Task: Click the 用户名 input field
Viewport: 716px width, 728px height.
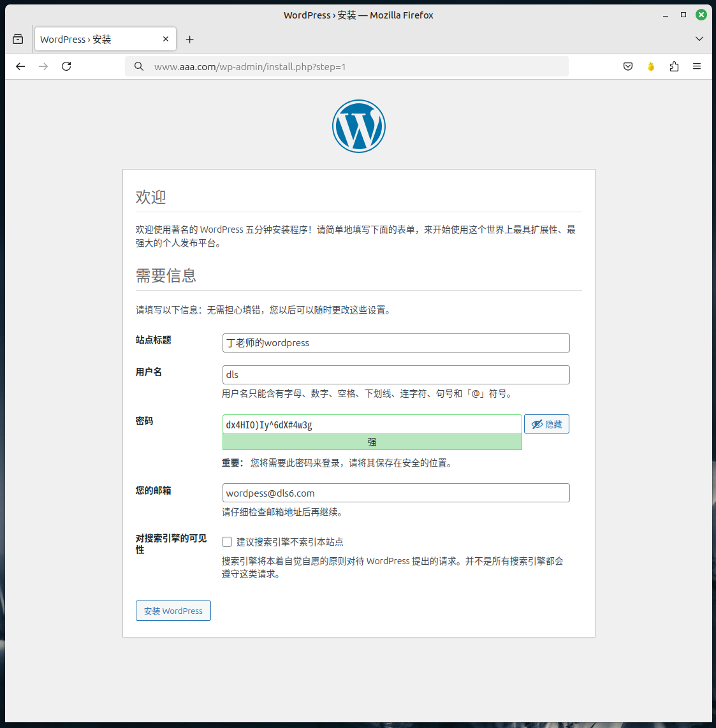Action: [396, 375]
